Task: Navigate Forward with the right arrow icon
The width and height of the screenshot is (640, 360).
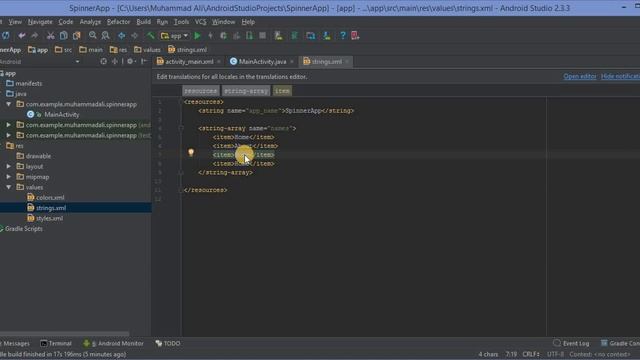Action: (134, 36)
